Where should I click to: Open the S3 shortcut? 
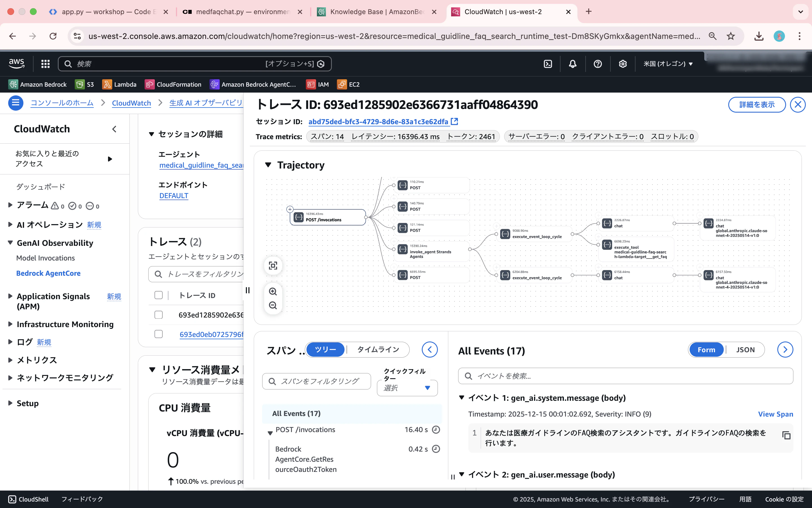coord(85,84)
